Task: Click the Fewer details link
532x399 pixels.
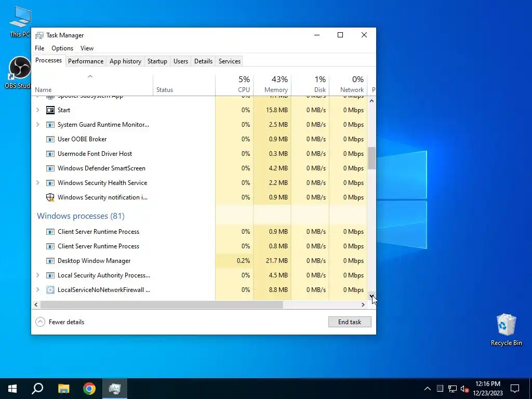Action: tap(66, 322)
